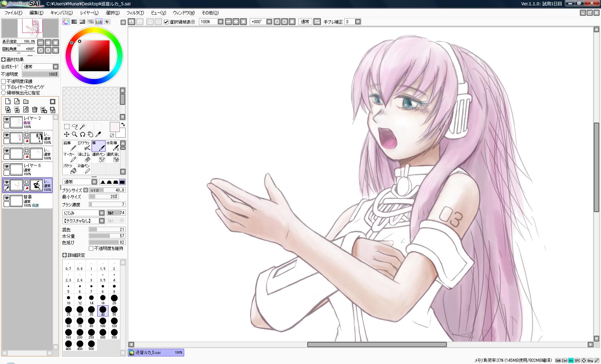The image size is (601, 364).
Task: Adjust the 不透明度 layer opacity slider
Action: click(x=40, y=74)
